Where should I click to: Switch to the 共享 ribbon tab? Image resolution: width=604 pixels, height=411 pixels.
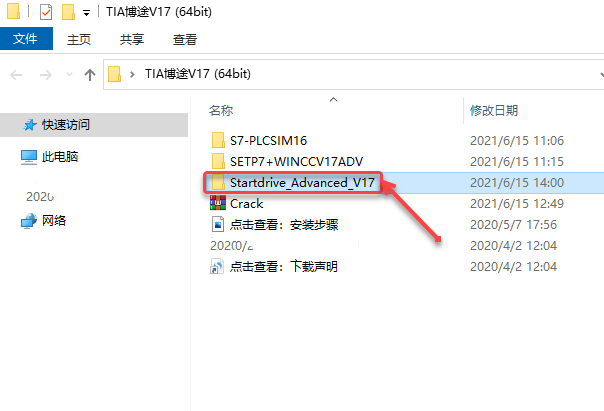point(132,39)
